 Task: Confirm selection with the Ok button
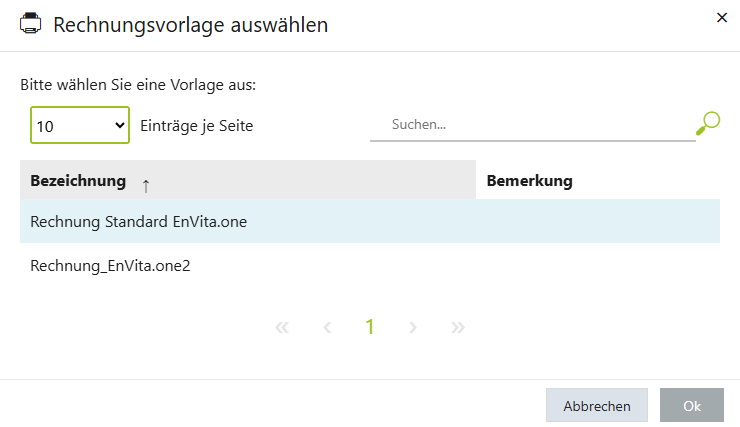point(691,406)
